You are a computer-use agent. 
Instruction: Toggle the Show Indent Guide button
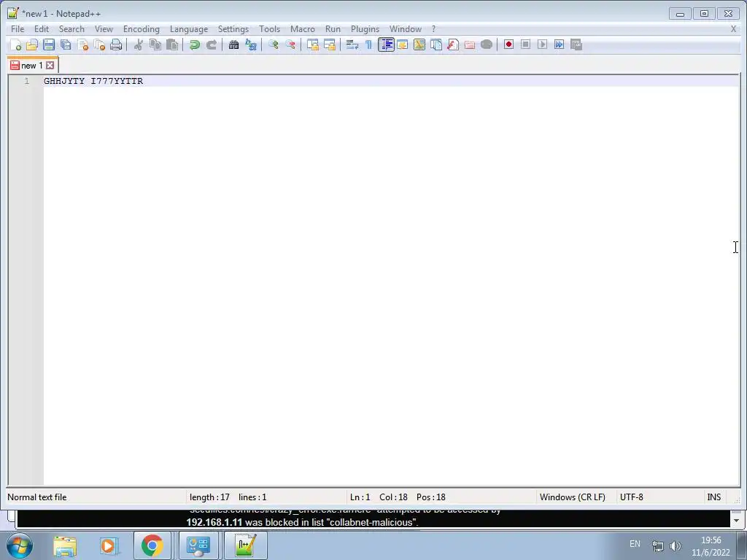pos(386,44)
